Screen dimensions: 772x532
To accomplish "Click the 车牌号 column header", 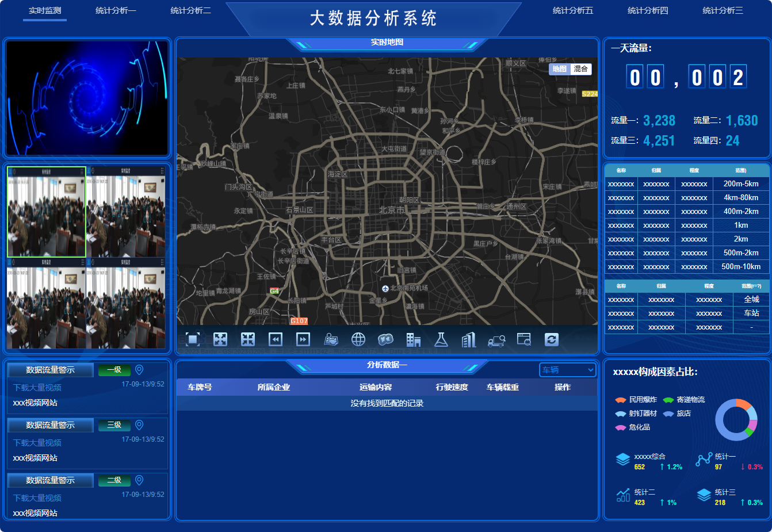I will (200, 387).
